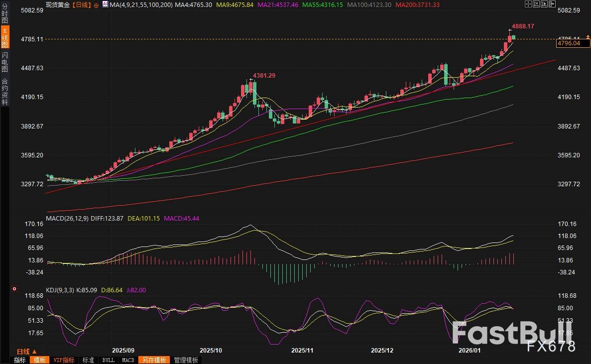This screenshot has height=364, width=591.
Task: Click the vertical range measurement icon
Action: [536, 4]
